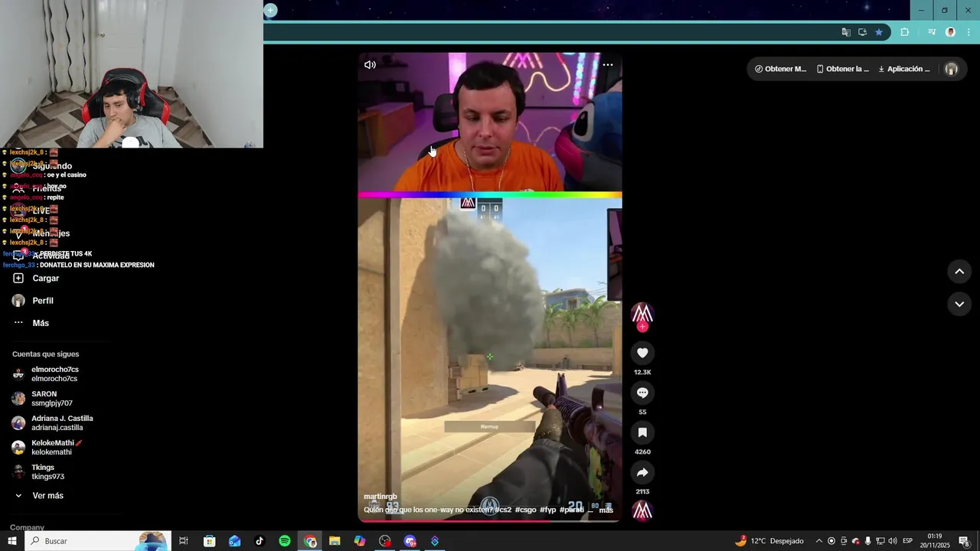Open the Chrome profile avatar

pyautogui.click(x=950, y=32)
